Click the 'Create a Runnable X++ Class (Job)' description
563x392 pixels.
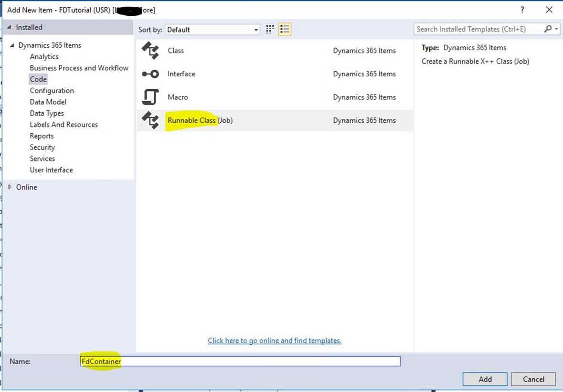[476, 62]
